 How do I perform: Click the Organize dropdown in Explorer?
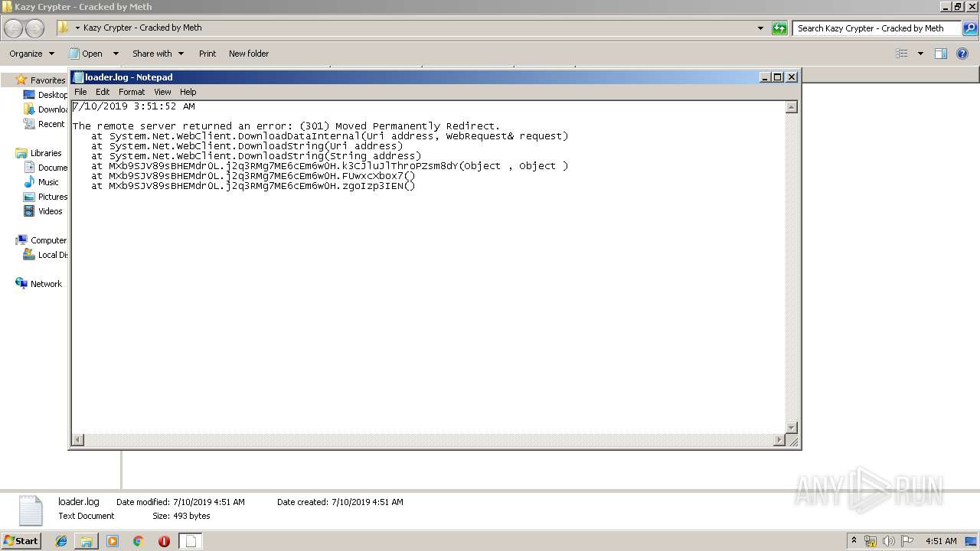point(31,54)
